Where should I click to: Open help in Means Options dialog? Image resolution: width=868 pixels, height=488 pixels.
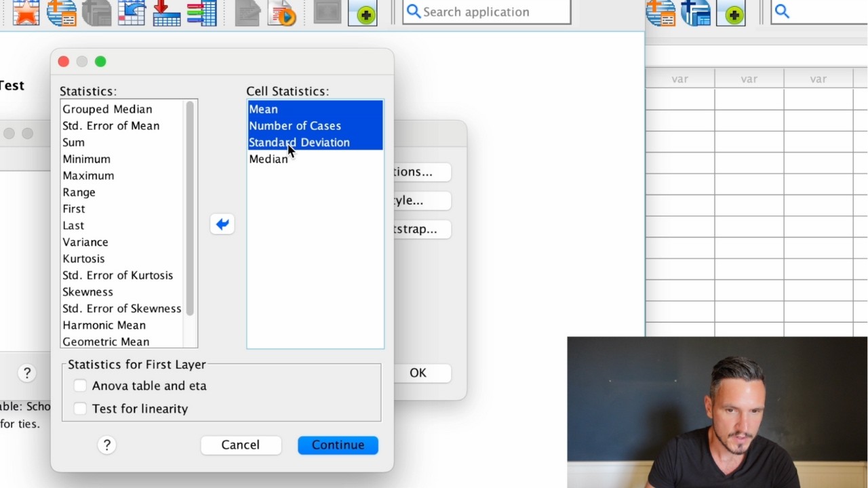click(x=106, y=445)
